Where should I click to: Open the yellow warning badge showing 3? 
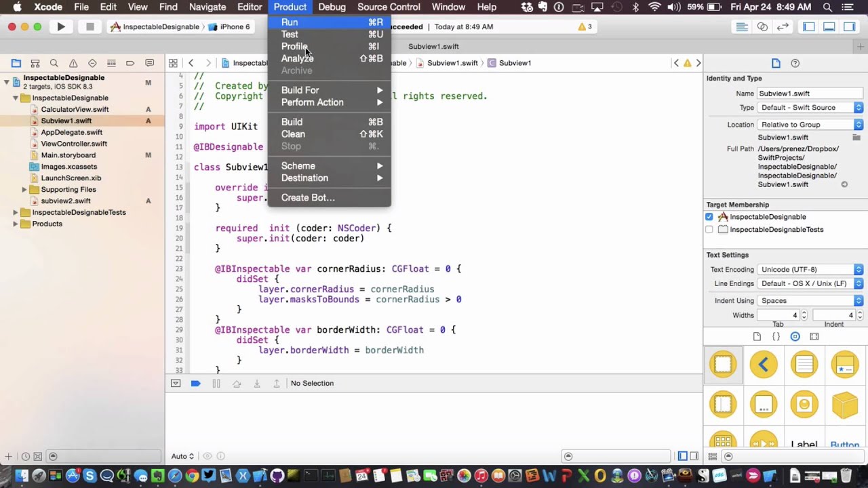(585, 27)
